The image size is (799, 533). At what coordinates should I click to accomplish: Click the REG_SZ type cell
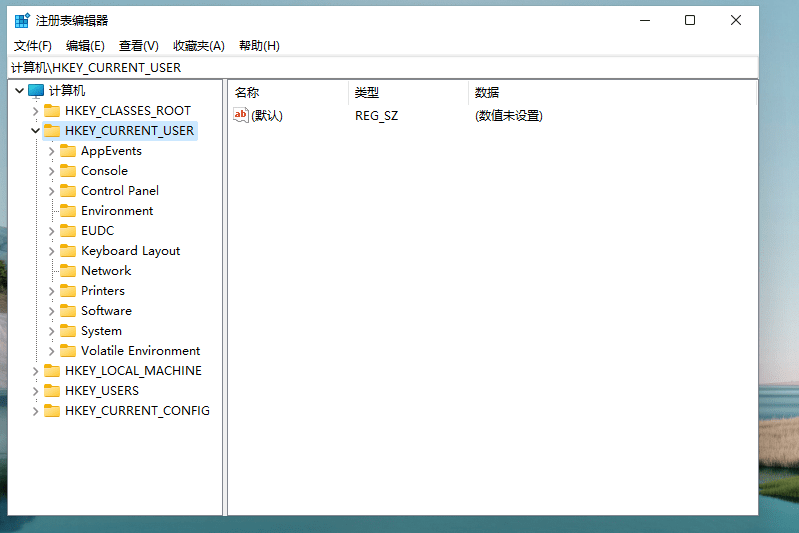pos(377,116)
